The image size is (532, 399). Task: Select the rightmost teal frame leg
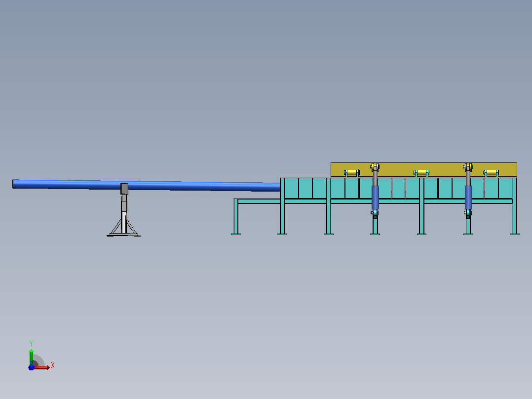[515, 206]
